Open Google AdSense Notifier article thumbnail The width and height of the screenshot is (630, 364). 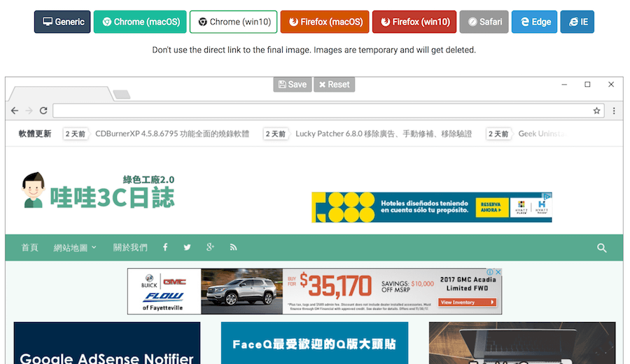(x=107, y=343)
